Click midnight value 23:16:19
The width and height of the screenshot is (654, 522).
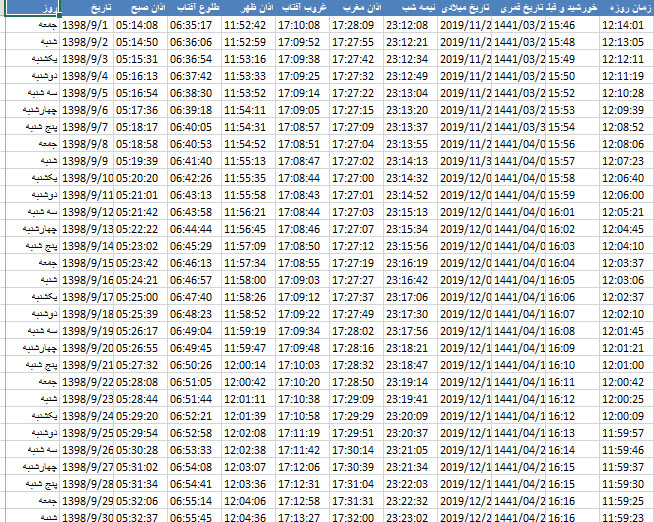point(410,263)
